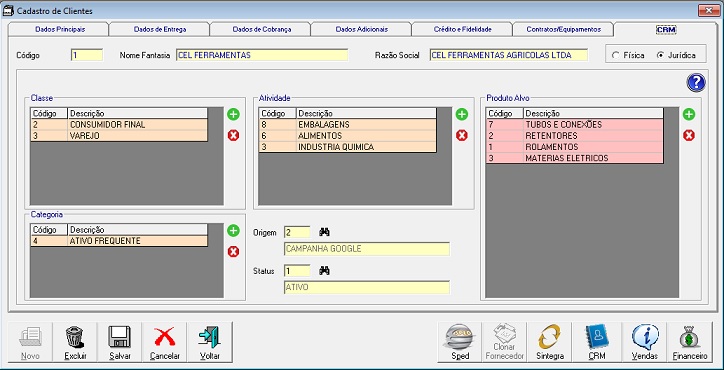Add a Produto Alvo with green plus
Viewport: 724px width, 370px height.
[689, 114]
